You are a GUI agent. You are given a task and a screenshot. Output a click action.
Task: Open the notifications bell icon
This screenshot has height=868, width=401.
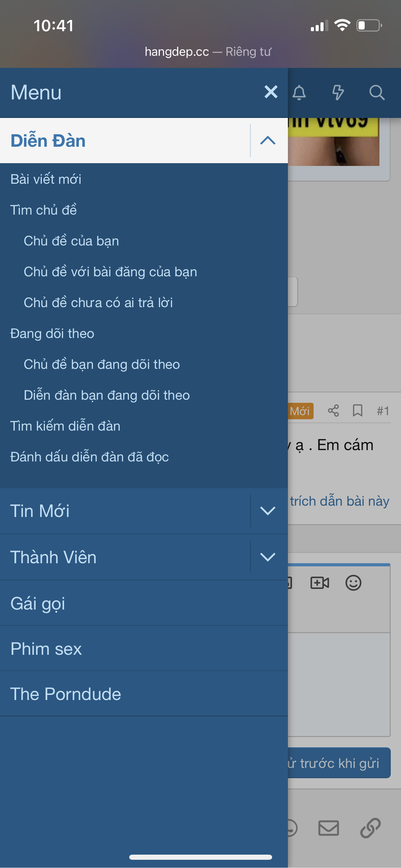[x=299, y=93]
